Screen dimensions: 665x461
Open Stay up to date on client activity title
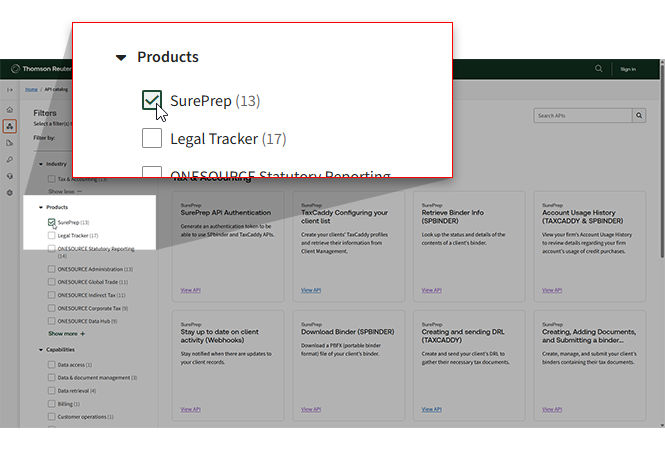[219, 336]
